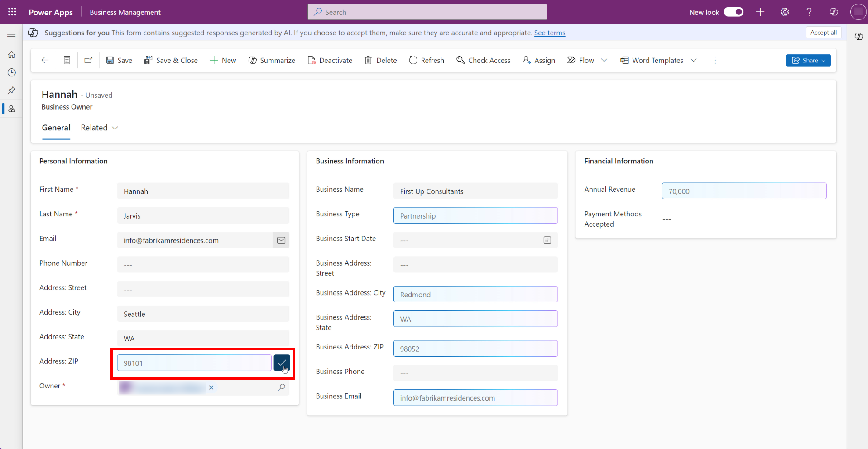868x449 pixels.
Task: Open the Settings gear
Action: 785,12
